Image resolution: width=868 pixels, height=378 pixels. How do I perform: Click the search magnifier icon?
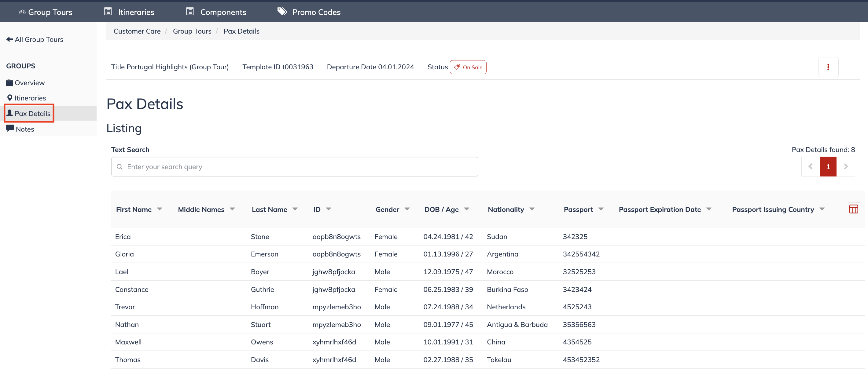119,167
